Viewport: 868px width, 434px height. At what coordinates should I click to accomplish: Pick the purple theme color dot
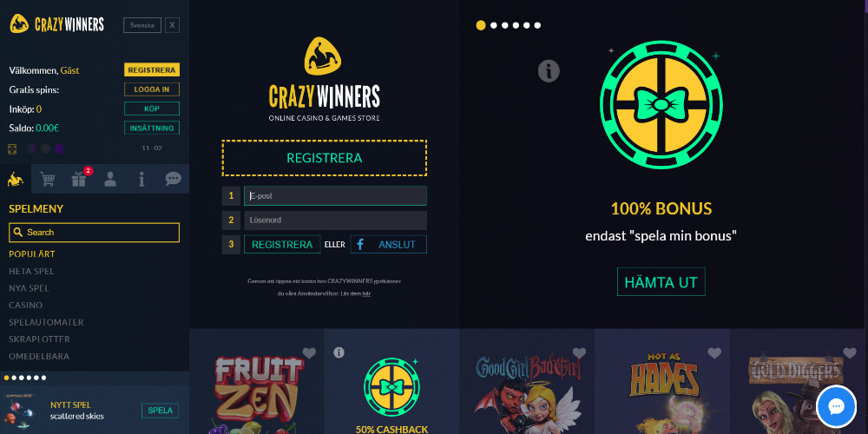[x=59, y=148]
